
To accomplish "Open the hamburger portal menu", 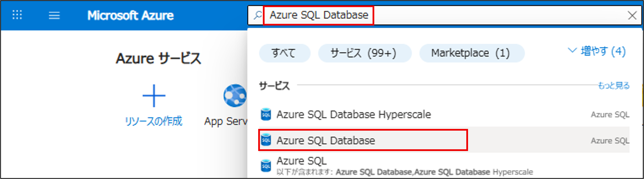I will point(54,15).
